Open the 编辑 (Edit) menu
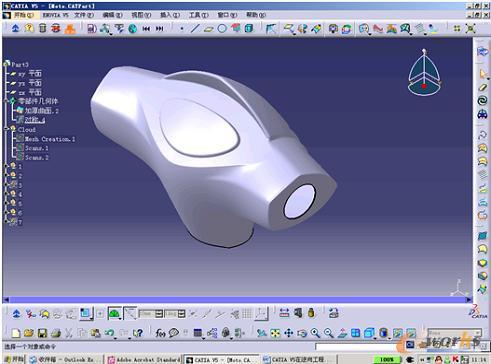 pyautogui.click(x=112, y=15)
